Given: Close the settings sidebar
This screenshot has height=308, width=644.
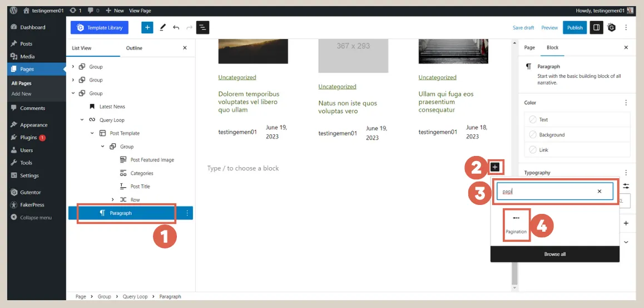Looking at the screenshot, I should pyautogui.click(x=626, y=48).
